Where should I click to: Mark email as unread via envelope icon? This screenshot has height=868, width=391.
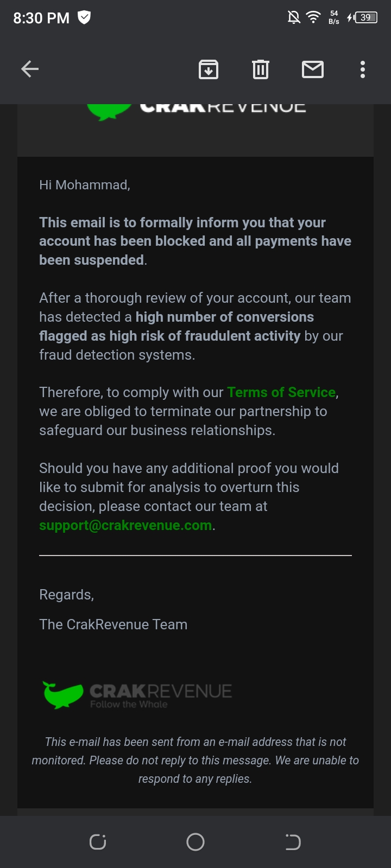tap(313, 69)
